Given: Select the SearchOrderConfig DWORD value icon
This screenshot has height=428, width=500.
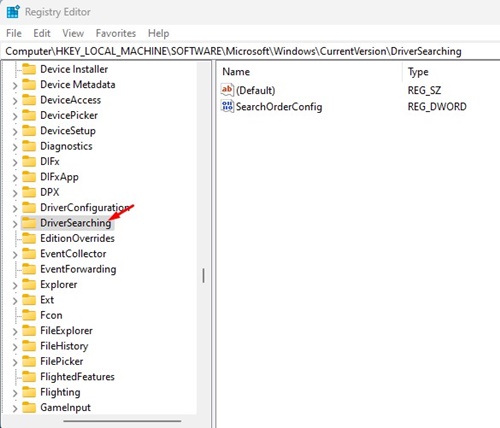Looking at the screenshot, I should (x=227, y=107).
